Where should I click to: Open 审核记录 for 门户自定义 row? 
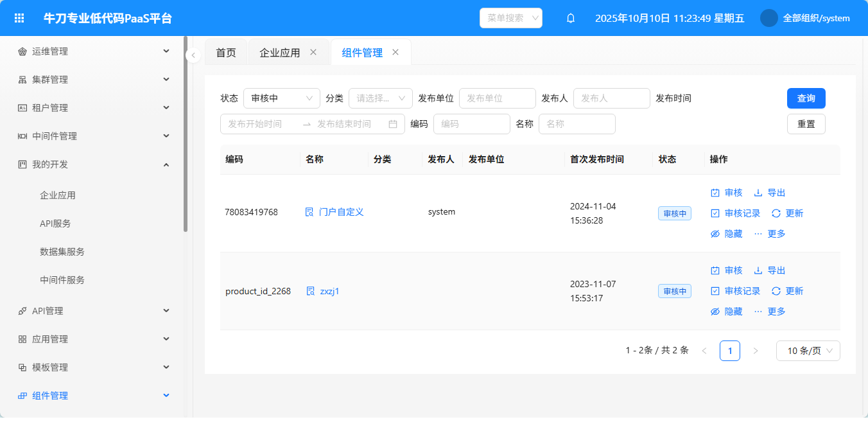(736, 213)
